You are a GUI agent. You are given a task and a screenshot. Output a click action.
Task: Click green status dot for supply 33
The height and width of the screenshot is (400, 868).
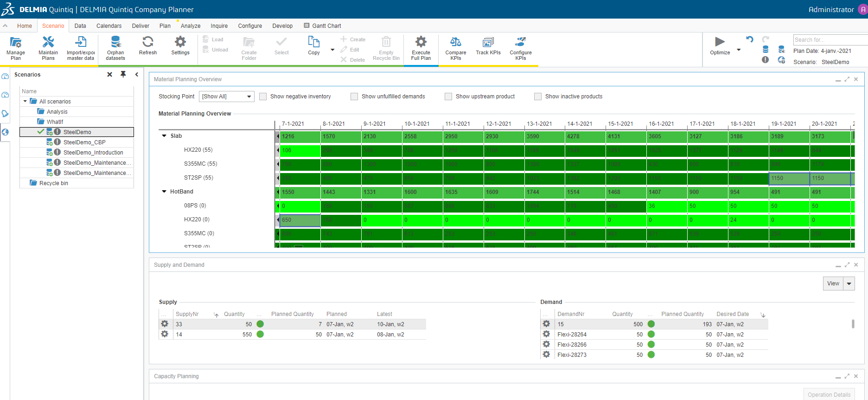[x=260, y=324]
